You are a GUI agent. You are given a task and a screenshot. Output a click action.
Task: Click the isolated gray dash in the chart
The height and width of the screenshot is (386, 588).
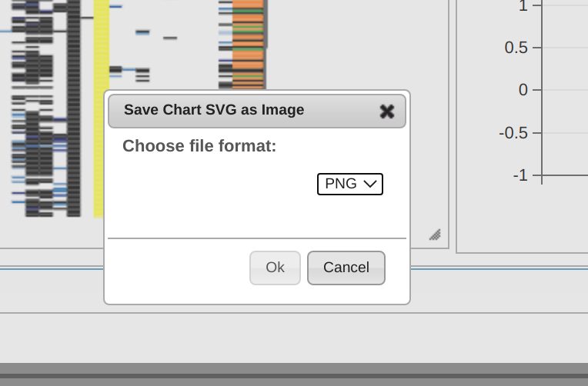click(x=170, y=38)
